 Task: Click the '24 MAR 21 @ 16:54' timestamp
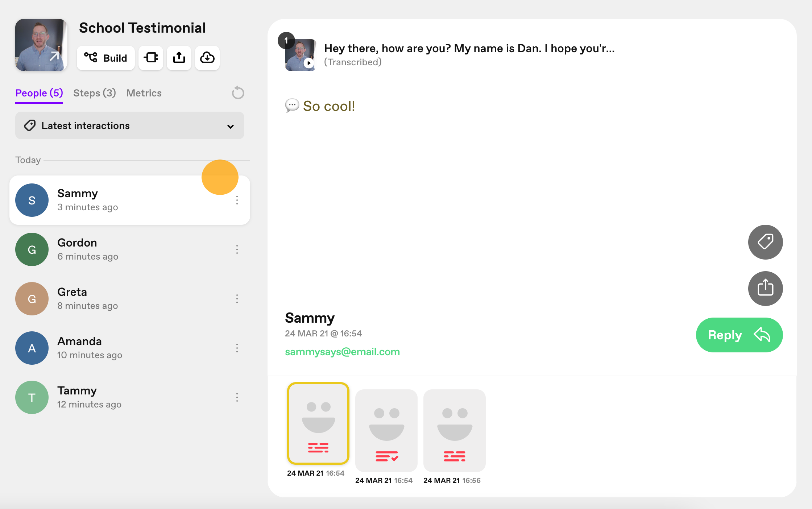[x=323, y=334]
